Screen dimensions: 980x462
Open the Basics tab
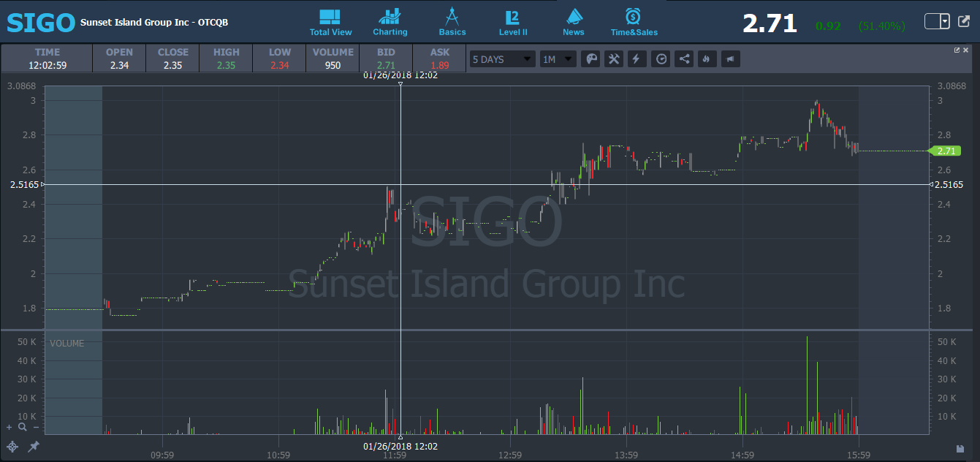pos(452,22)
